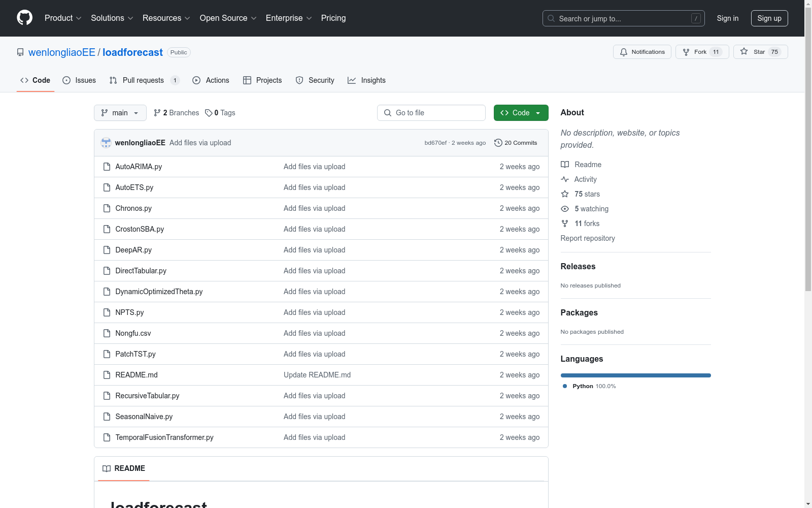Click the eye icon next to 5 watching
The width and height of the screenshot is (812, 508).
point(565,209)
